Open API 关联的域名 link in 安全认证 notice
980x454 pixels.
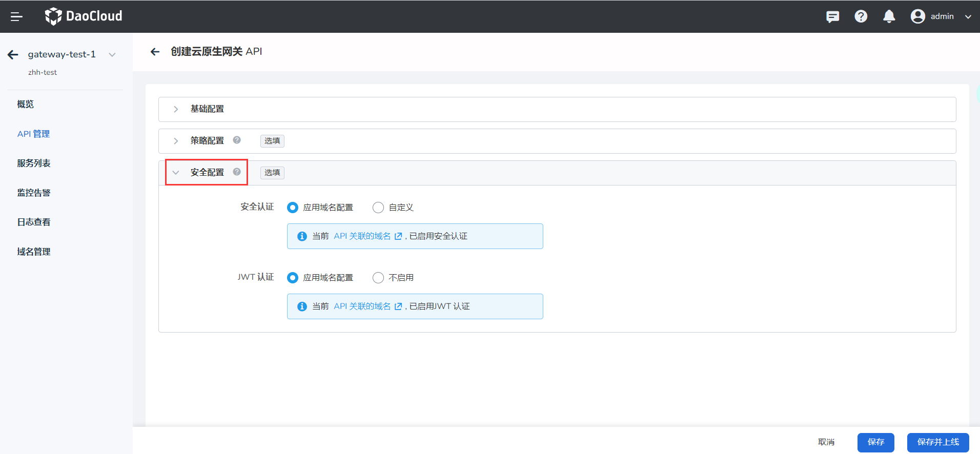367,236
